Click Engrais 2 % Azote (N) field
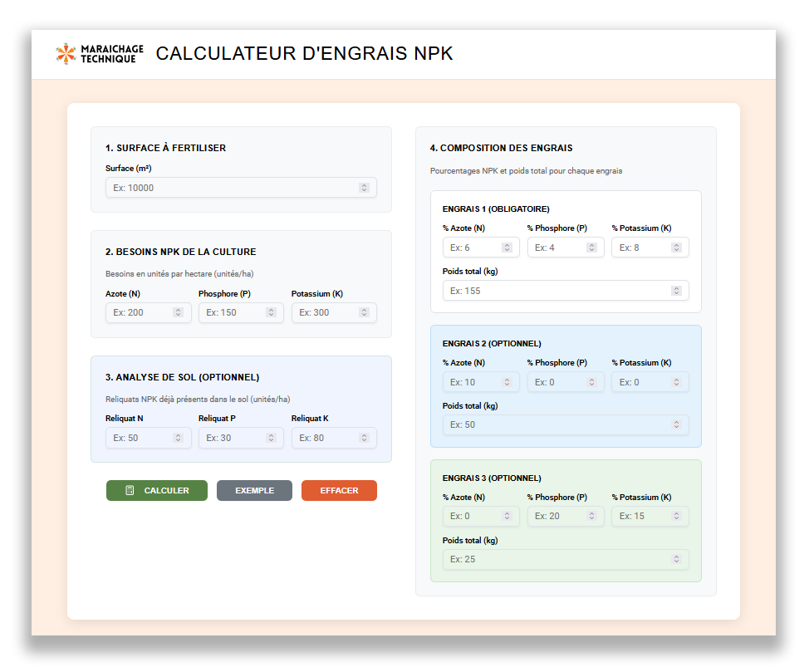Viewport: 809px width, 672px height. pyautogui.click(x=472, y=382)
